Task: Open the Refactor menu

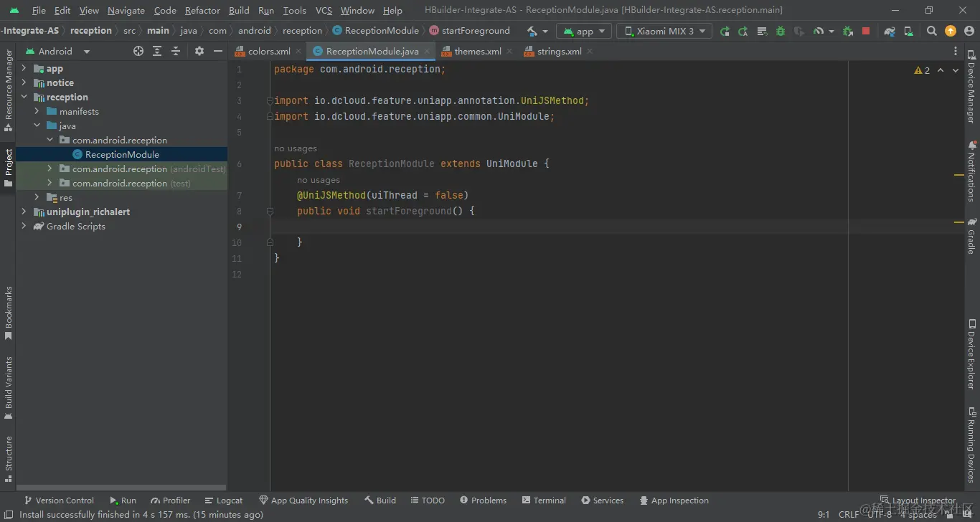Action: point(202,10)
